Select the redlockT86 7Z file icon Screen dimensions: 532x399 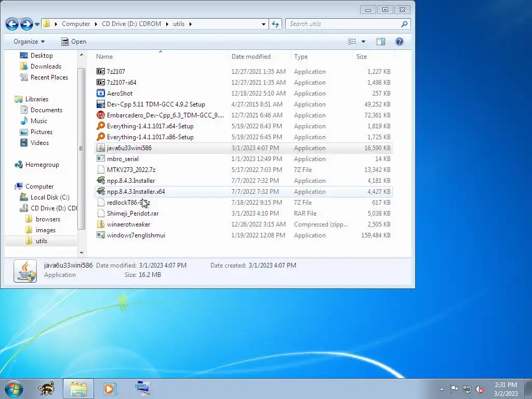100,202
